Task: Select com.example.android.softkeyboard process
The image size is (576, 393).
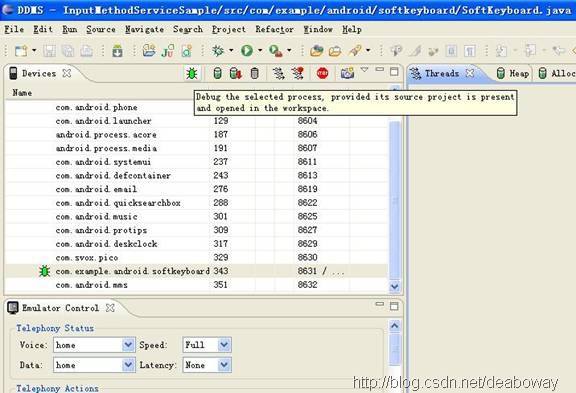Action: [197, 271]
